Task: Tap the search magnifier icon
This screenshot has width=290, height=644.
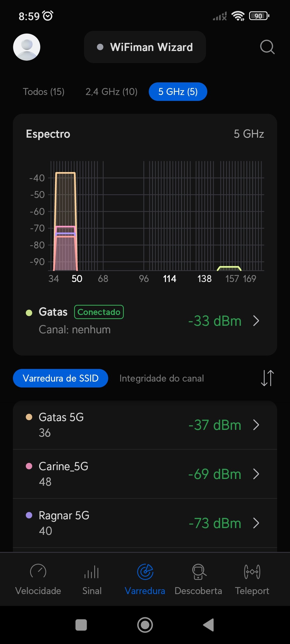Action: (267, 47)
